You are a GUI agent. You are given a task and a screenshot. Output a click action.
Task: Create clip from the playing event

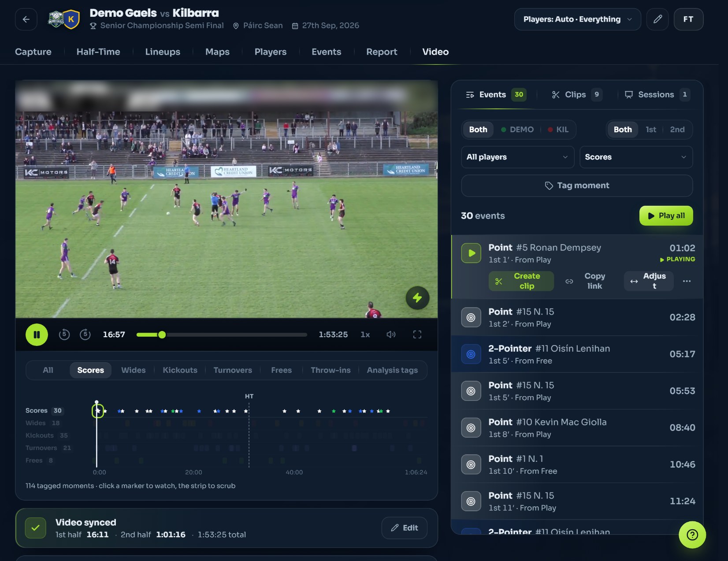coord(521,281)
